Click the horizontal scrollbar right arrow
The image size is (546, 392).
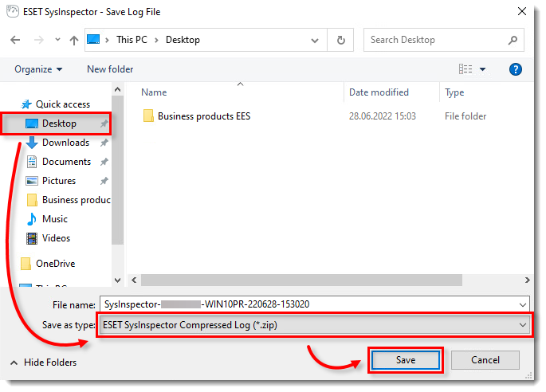coord(527,280)
